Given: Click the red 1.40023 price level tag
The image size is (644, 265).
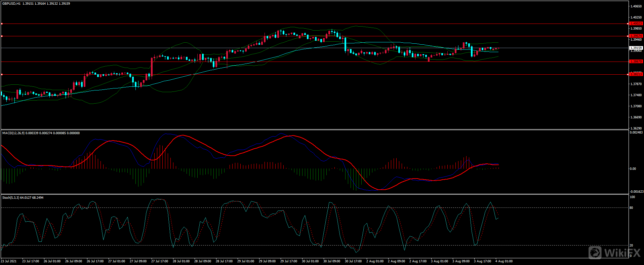Looking at the screenshot, I should (x=636, y=24).
